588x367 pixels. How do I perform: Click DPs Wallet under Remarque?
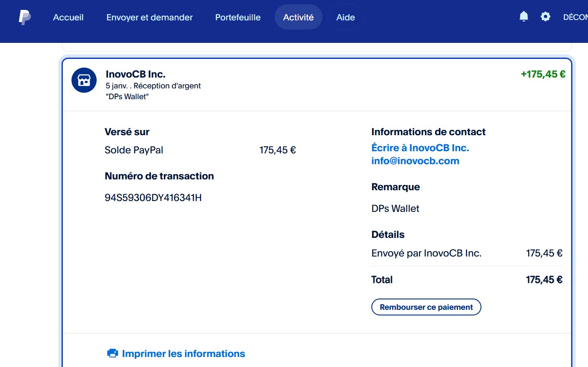[396, 209]
